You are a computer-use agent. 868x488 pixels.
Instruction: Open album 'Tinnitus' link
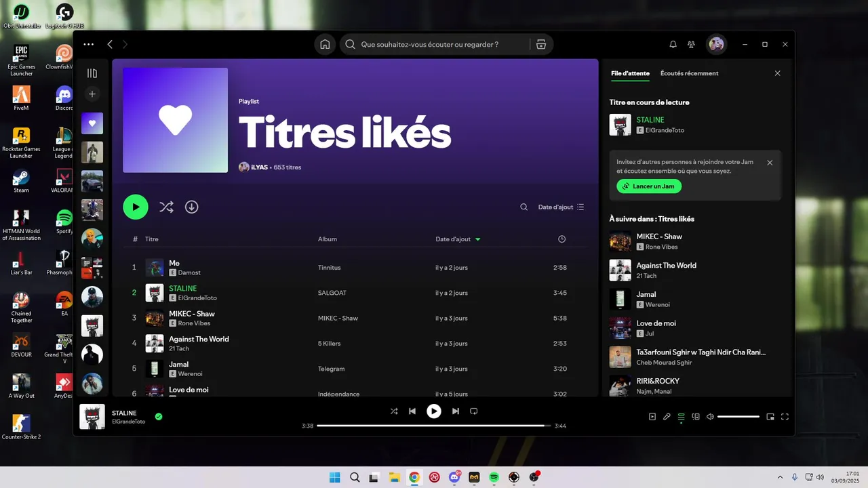(330, 268)
